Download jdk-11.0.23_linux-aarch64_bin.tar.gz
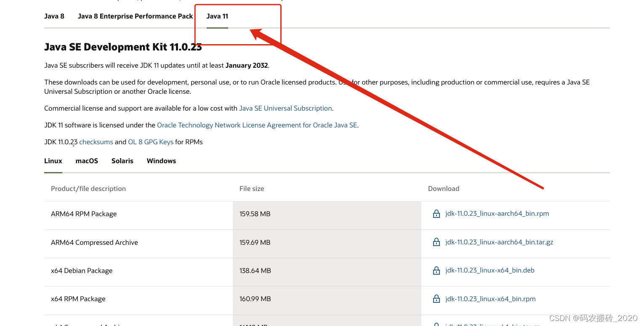Viewport: 644px width, 326px height. [499, 242]
